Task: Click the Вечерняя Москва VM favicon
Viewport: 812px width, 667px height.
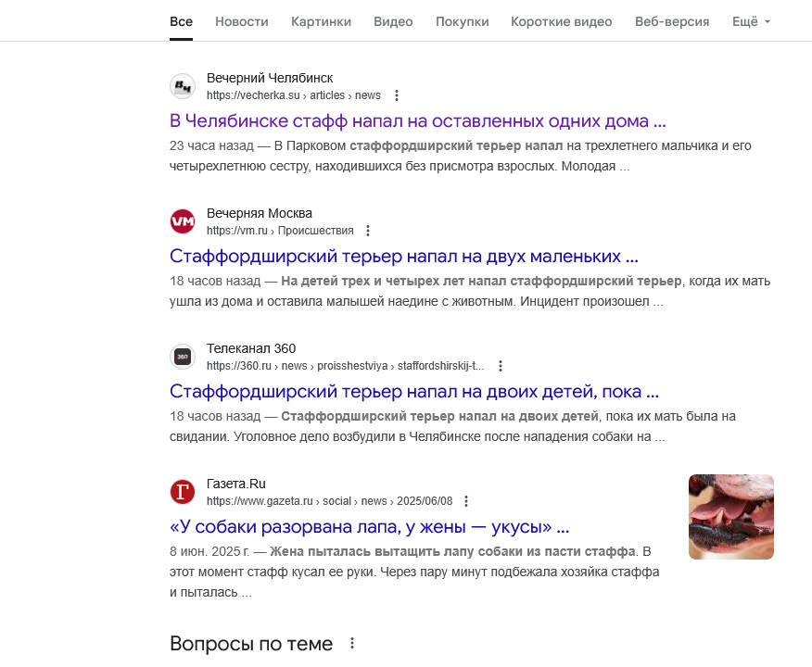Action: [183, 221]
